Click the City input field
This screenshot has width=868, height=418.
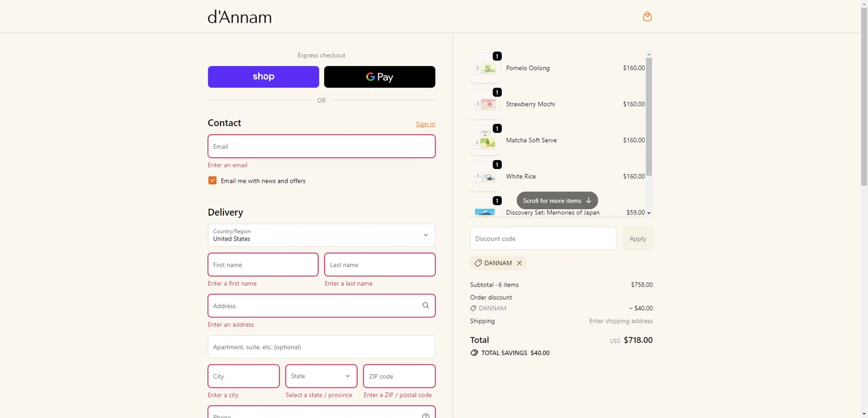pos(244,376)
